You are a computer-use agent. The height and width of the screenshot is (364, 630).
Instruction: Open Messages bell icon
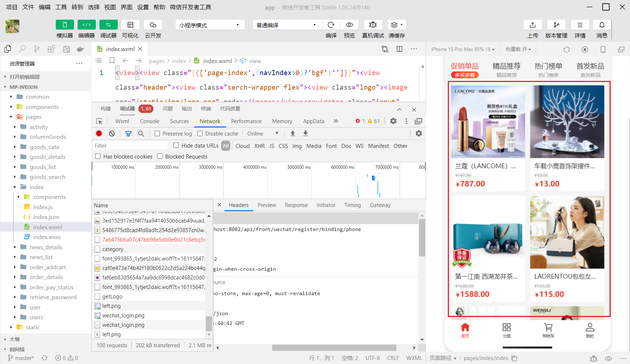click(602, 25)
